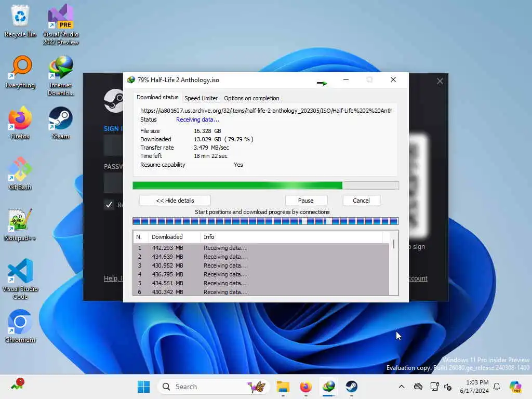Select connection row 1 with 442.293 MB
The height and width of the screenshot is (399, 532).
click(x=261, y=248)
